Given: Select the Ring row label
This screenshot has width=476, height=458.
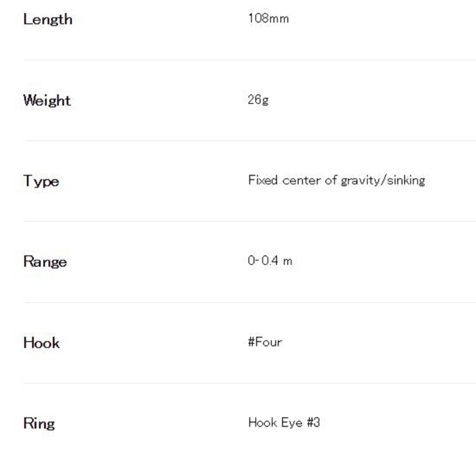Looking at the screenshot, I should pos(39,423).
